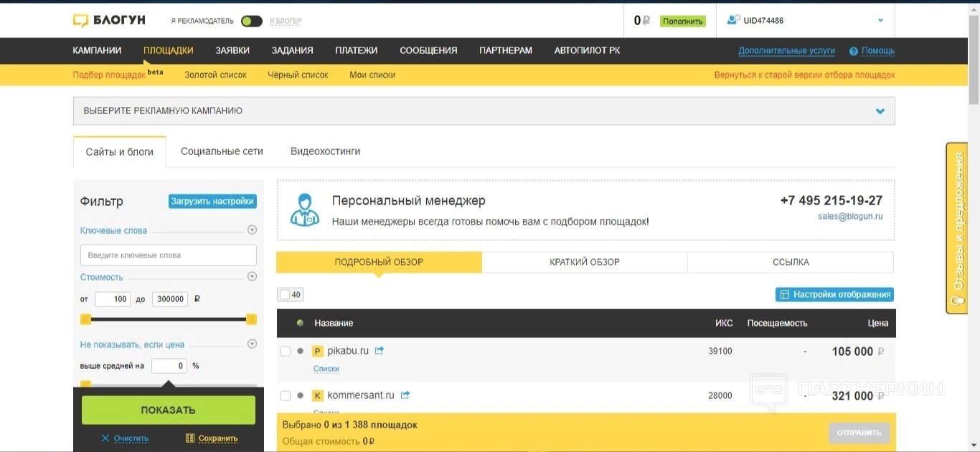Viewport: 980px width, 452px height.
Task: Select the Краткий обзор tab
Action: [x=585, y=263]
